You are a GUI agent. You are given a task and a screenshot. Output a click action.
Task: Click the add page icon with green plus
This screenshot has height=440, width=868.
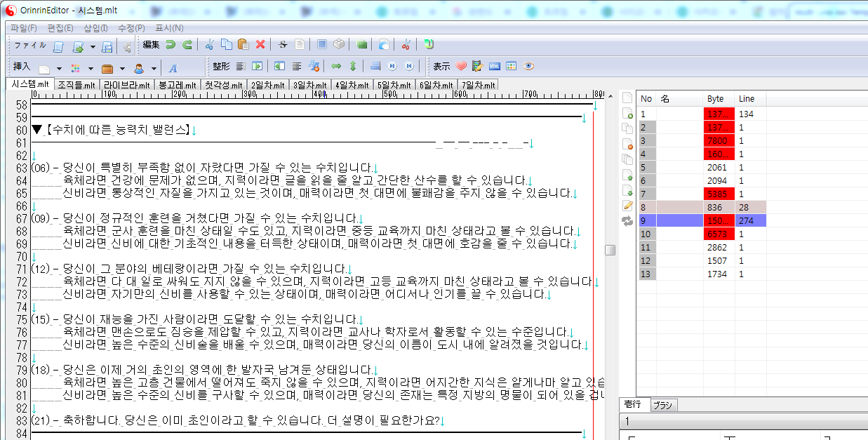click(627, 113)
